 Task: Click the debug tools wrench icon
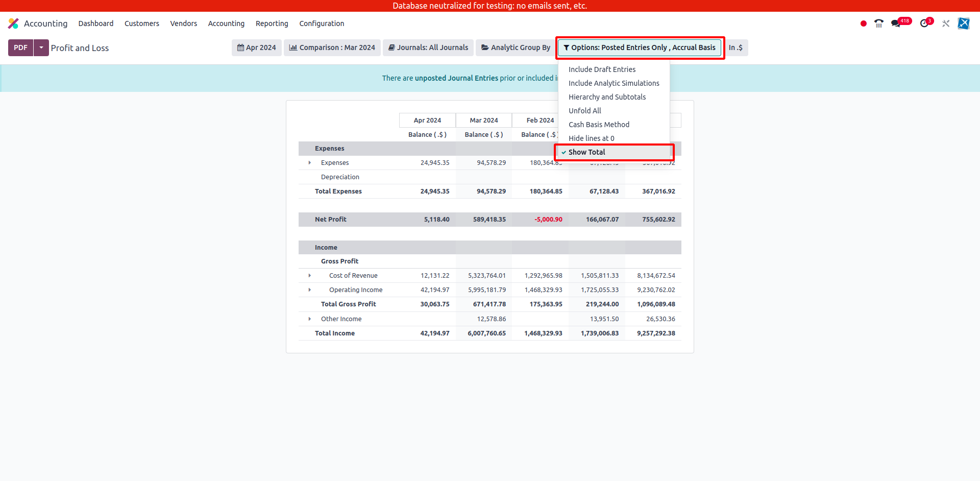tap(946, 23)
